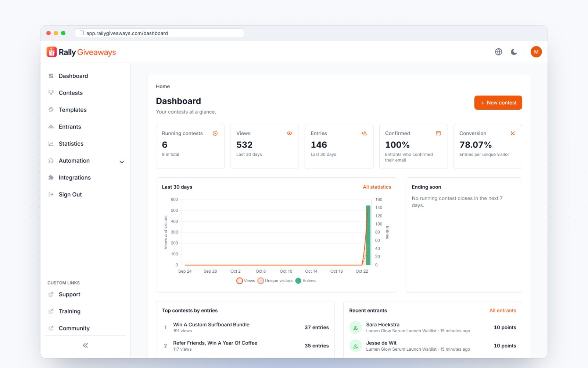Image resolution: width=588 pixels, height=368 pixels.
Task: Click the Views eye icon
Action: [x=290, y=133]
